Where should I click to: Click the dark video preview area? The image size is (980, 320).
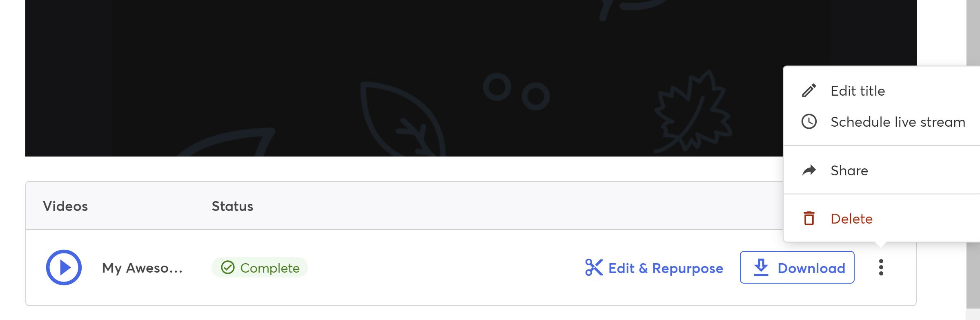point(404,78)
